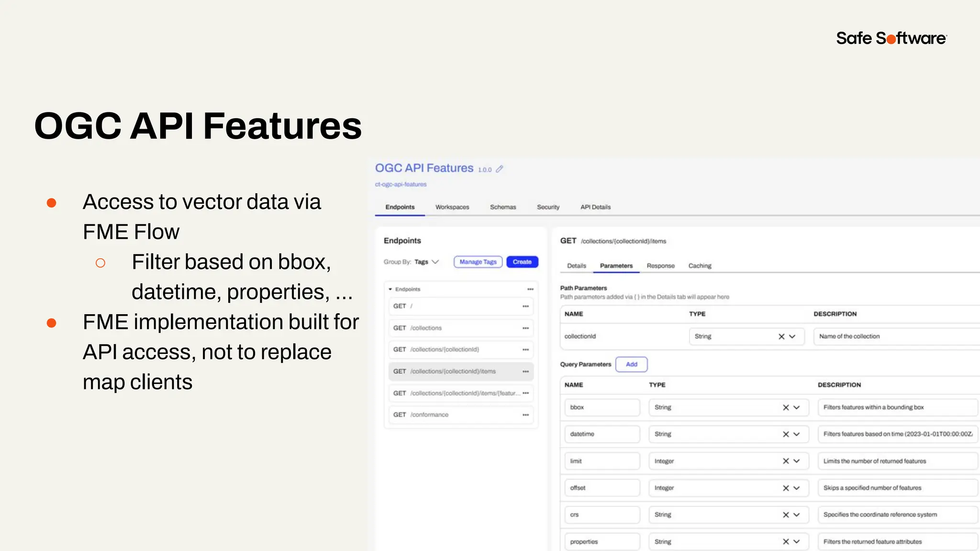Expand the datetime String type dropdown
980x551 pixels.
coord(797,434)
